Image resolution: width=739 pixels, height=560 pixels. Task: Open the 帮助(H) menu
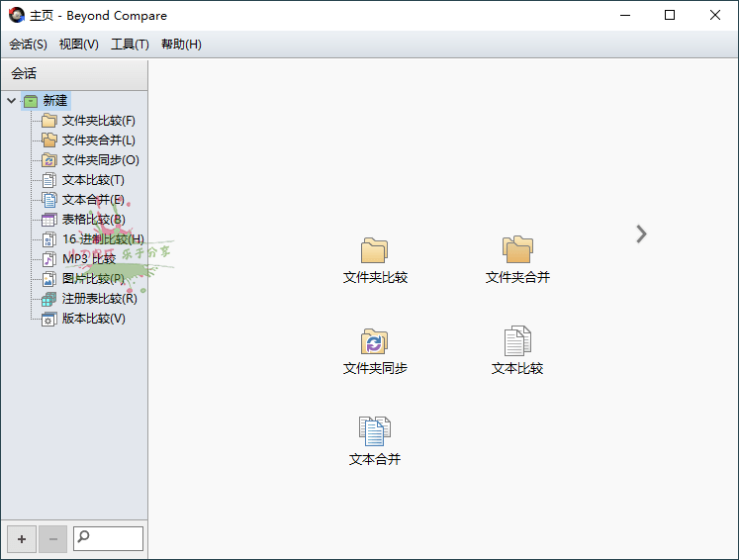pyautogui.click(x=181, y=45)
